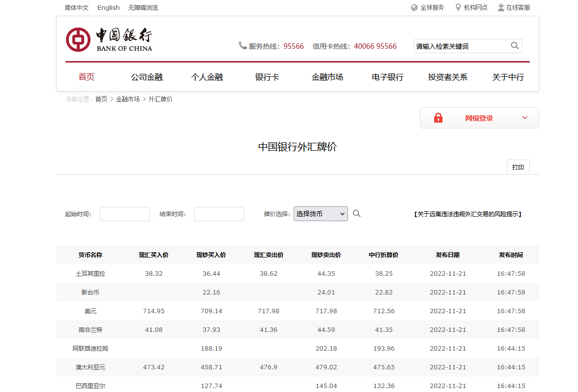
Task: Open the 全球服务 link text
Action: coord(433,8)
